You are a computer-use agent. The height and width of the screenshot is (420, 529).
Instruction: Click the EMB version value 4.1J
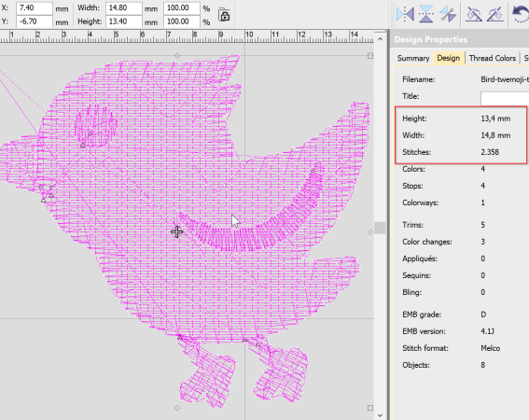(x=488, y=331)
